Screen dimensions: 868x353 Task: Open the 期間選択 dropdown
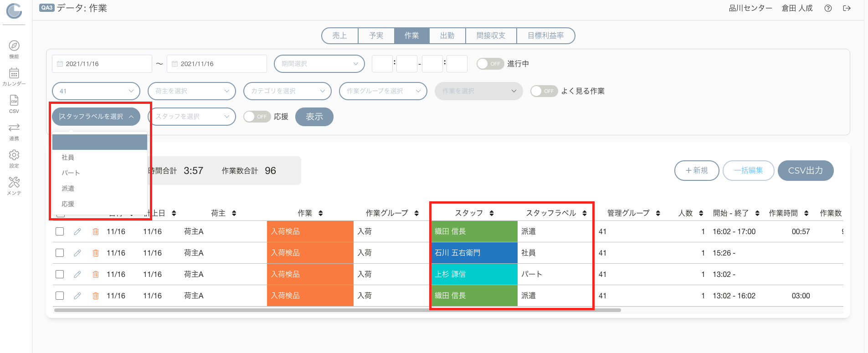pos(319,64)
